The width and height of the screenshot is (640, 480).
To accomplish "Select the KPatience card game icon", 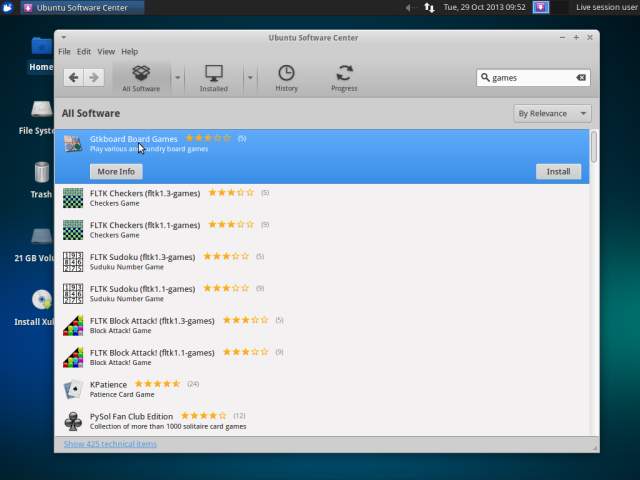I will pyautogui.click(x=73, y=388).
